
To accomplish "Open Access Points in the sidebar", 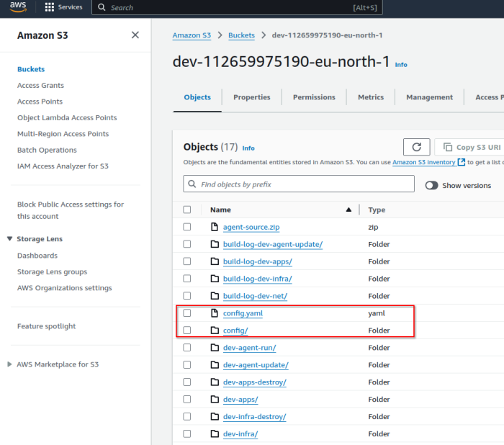I will [x=40, y=102].
